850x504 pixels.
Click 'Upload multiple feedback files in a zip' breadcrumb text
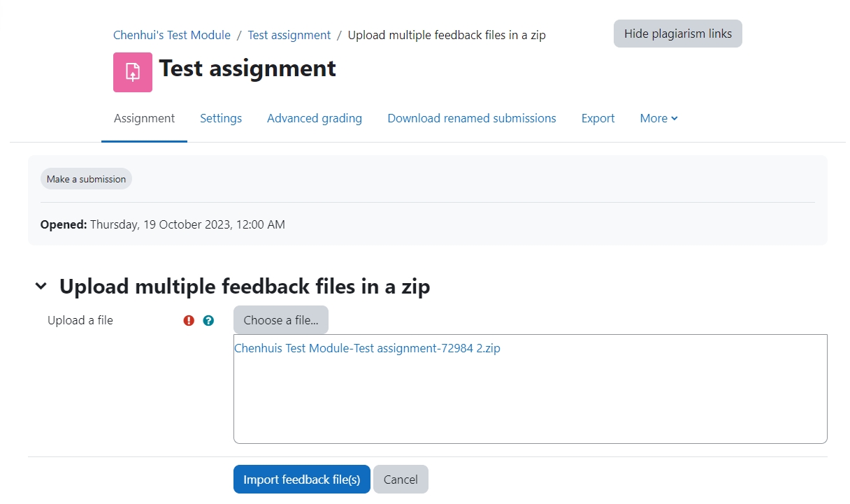447,35
